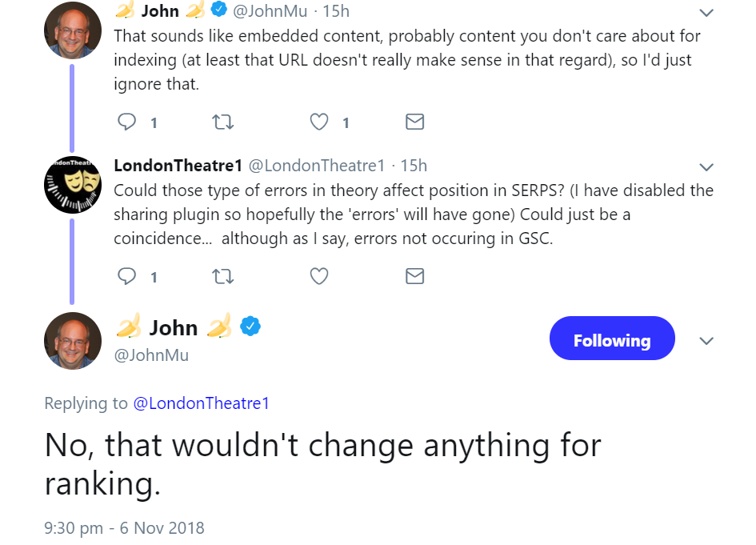Like LondonTheatre1's SERPS tweet
Viewport: 756px width, 545px height.
pyautogui.click(x=319, y=276)
